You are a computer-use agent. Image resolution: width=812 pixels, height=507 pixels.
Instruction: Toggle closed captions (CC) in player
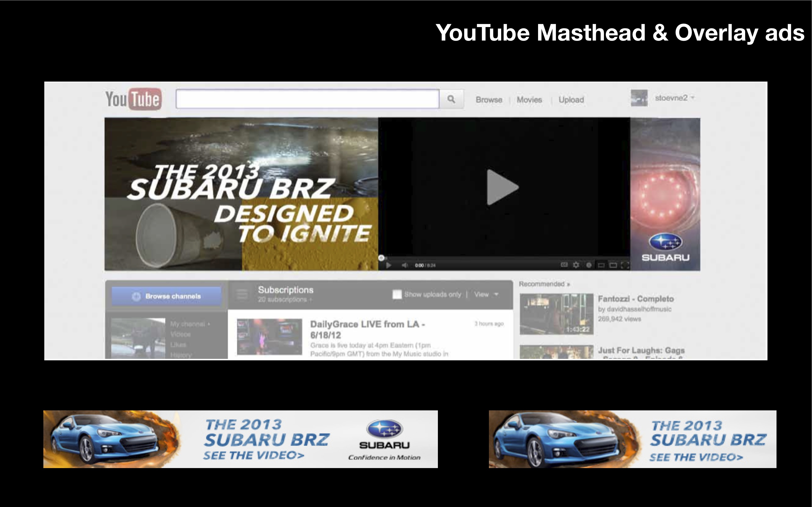(x=564, y=265)
